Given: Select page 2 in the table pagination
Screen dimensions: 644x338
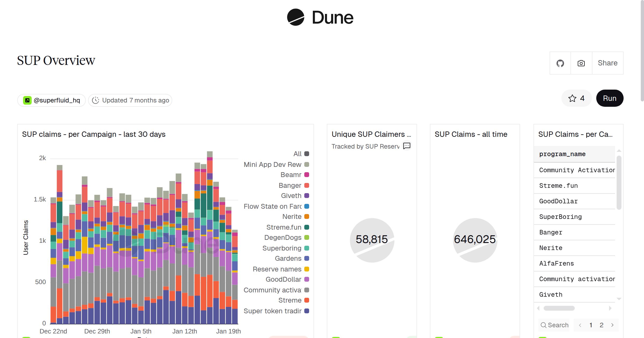Looking at the screenshot, I should (602, 325).
